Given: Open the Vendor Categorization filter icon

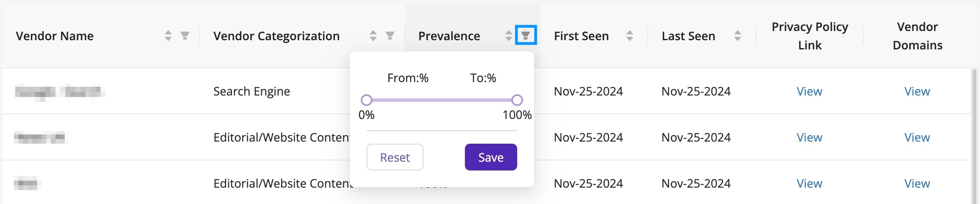Looking at the screenshot, I should click(390, 36).
